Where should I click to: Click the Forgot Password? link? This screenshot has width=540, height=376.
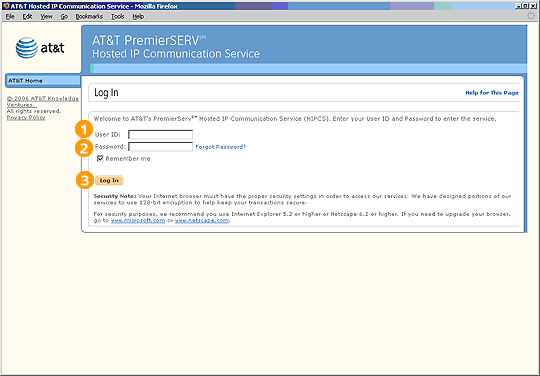[221, 147]
